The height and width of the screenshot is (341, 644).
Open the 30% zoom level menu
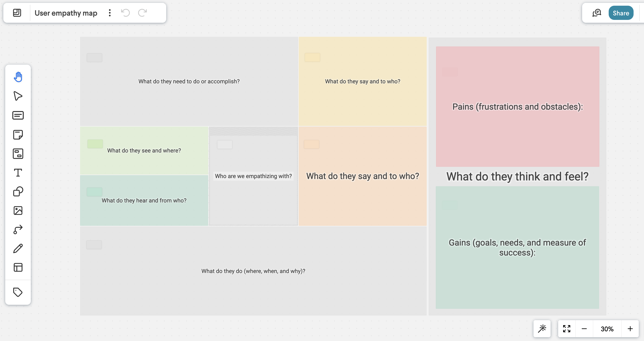point(607,329)
